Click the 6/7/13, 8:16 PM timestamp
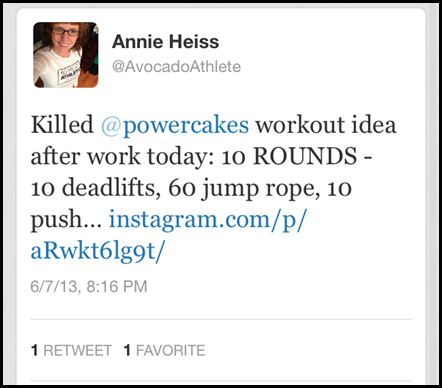Screen dimensions: 442x388 89,286
